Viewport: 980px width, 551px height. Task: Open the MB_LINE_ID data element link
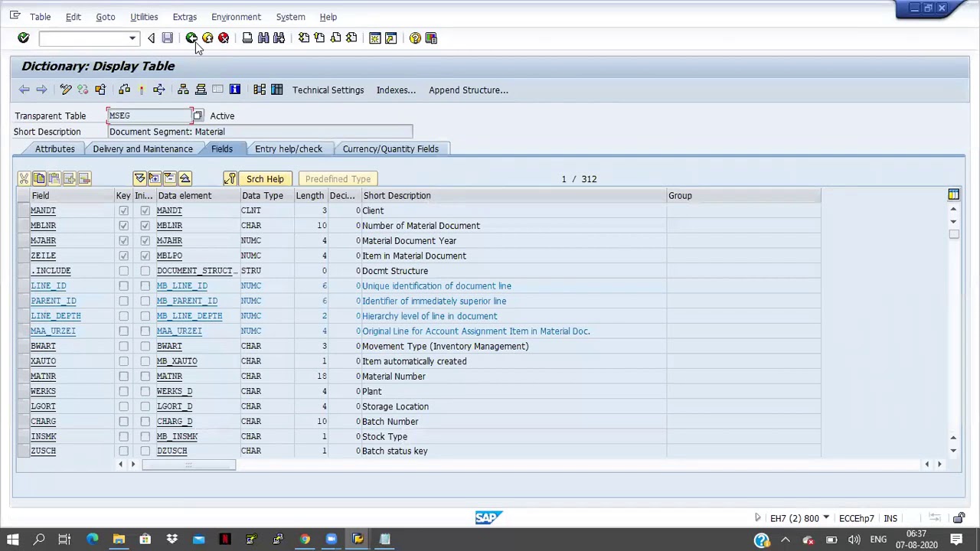182,286
